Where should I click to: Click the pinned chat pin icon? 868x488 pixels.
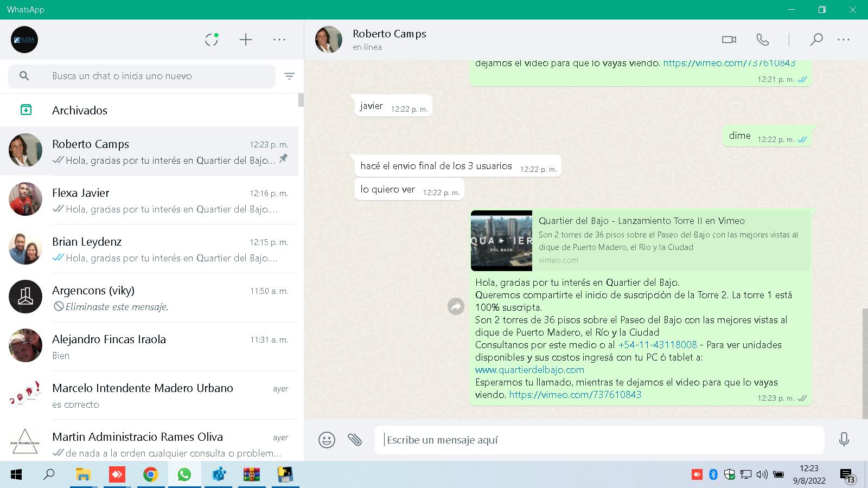[x=283, y=158]
